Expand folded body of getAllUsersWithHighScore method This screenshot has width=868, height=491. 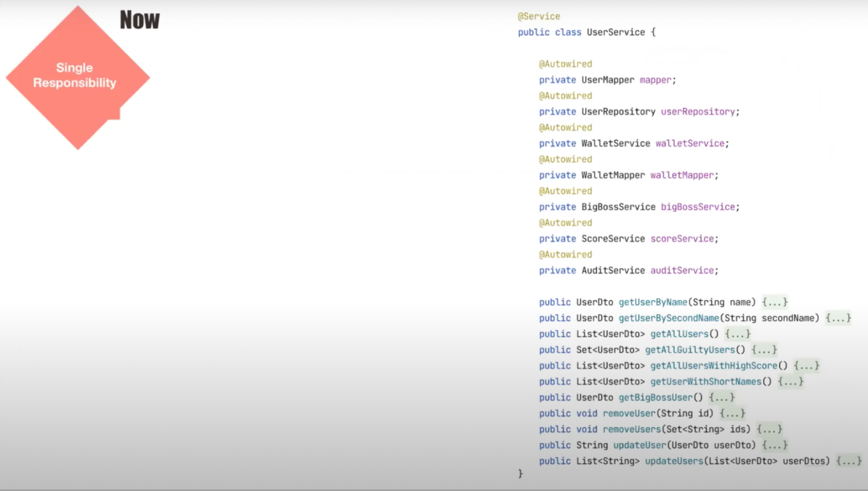[807, 366]
